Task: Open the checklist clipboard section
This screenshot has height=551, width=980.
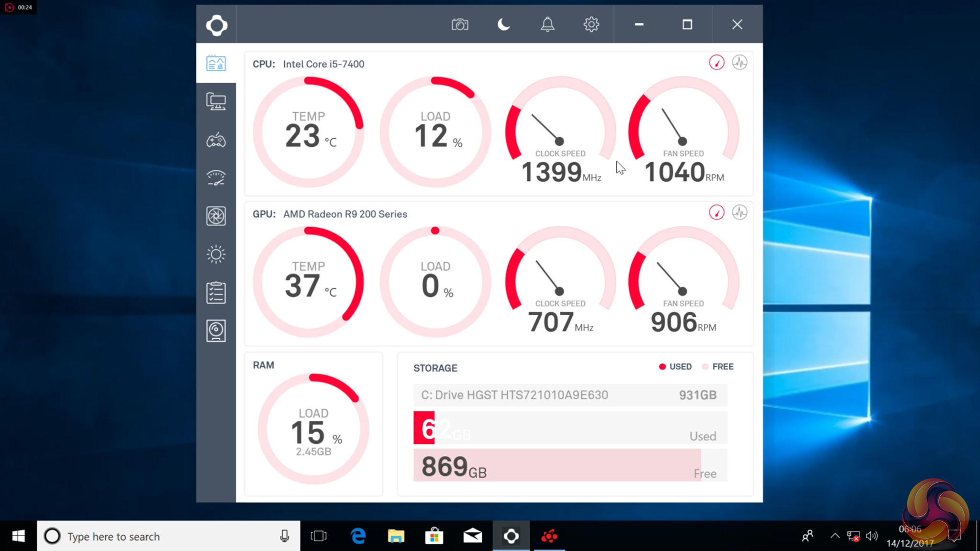Action: click(x=216, y=293)
